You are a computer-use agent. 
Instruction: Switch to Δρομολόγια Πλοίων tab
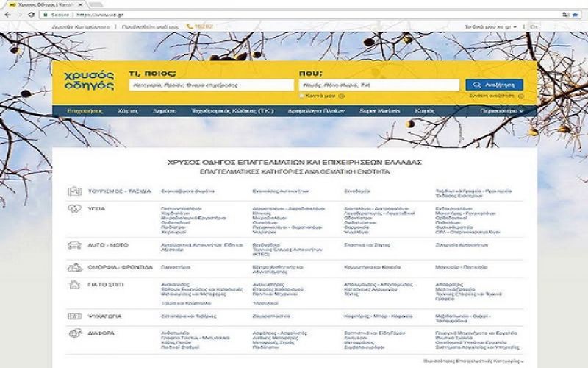[x=316, y=111]
